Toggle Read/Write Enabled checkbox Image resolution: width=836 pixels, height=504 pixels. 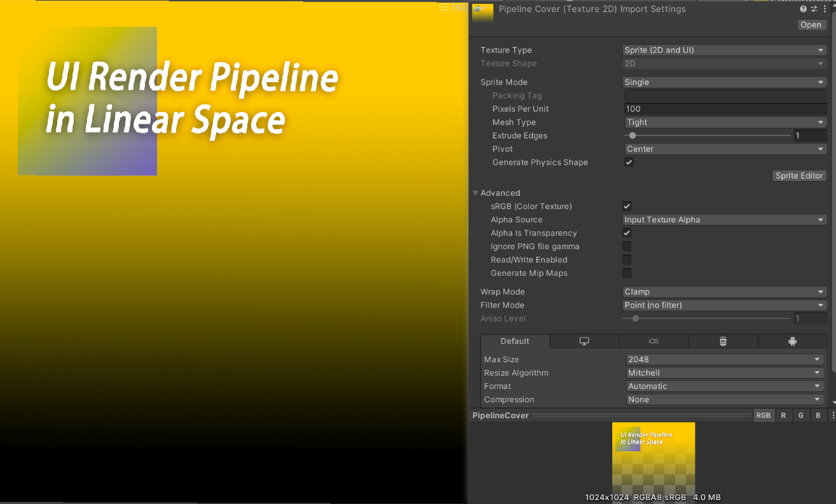click(x=627, y=259)
